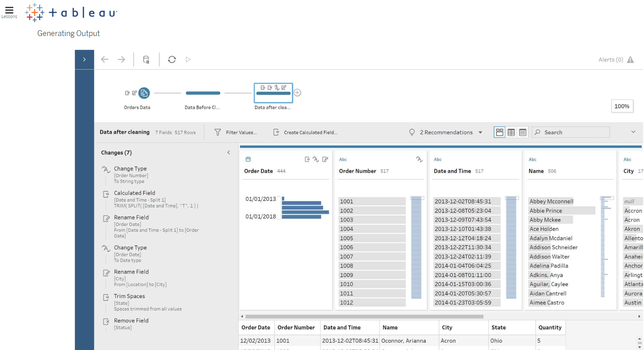Select the Data Before Cleaning step

(x=203, y=93)
